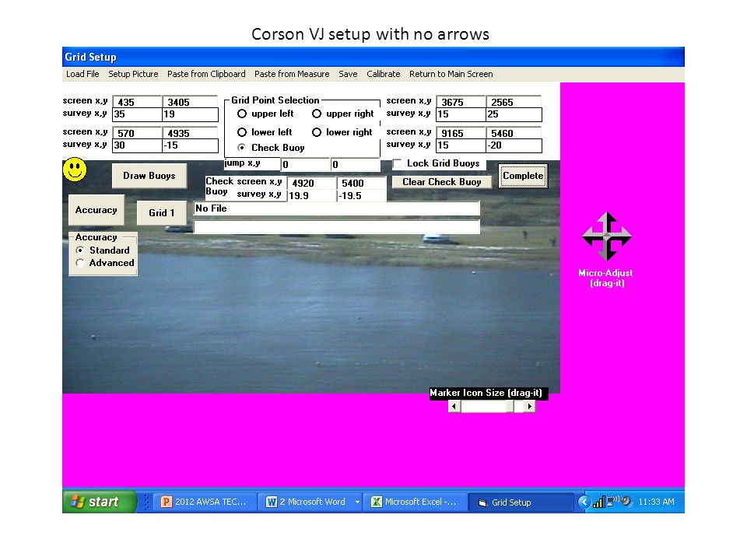Click the empty field below No File
This screenshot has width=747, height=560.
[336, 227]
